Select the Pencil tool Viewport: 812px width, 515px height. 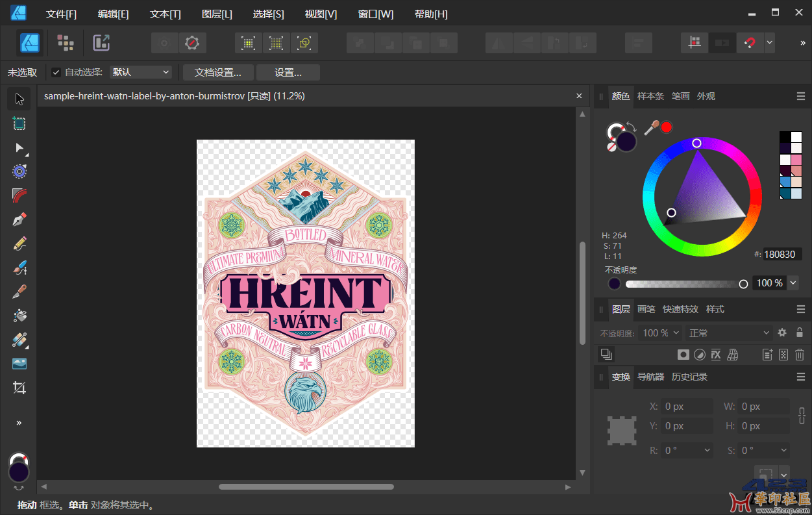[19, 244]
